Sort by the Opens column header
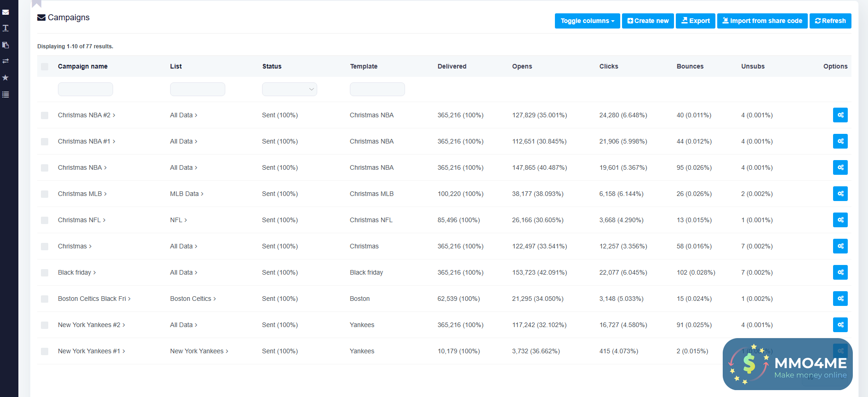This screenshot has width=868, height=397. [522, 66]
